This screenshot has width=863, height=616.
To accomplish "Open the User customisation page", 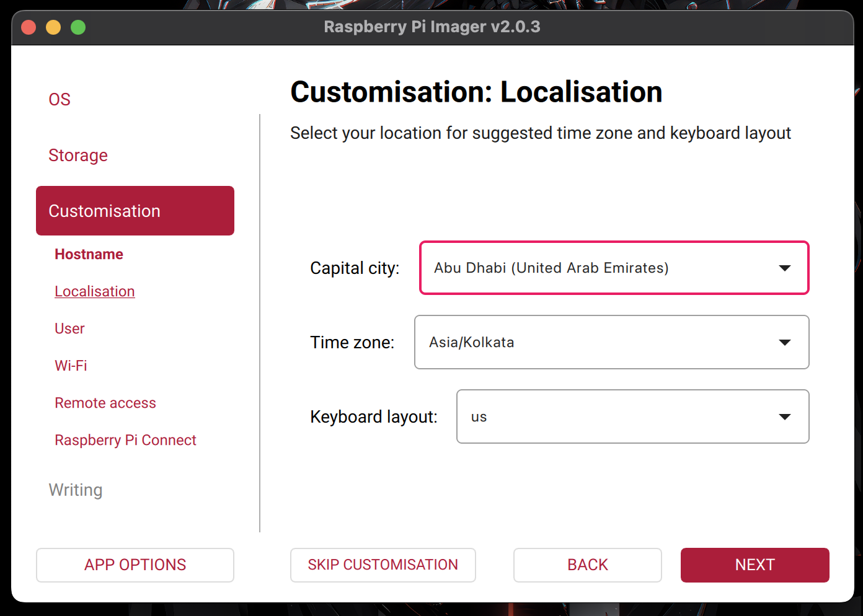I will click(69, 328).
